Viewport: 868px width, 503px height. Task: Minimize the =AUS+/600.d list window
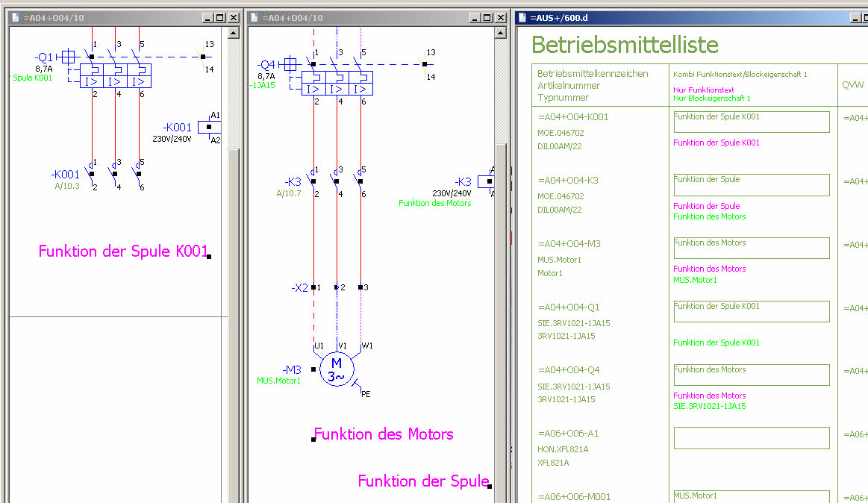coord(855,18)
